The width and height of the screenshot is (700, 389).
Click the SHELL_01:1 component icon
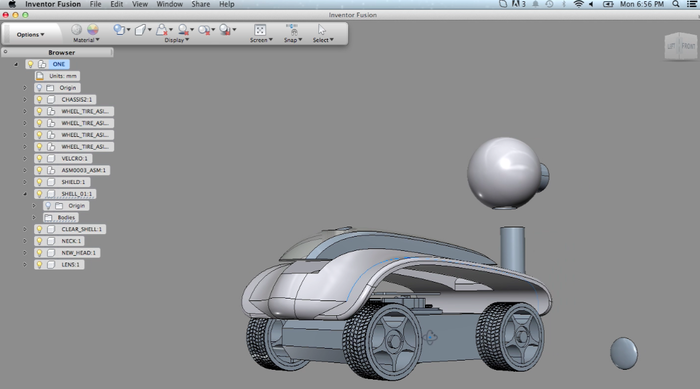51,194
